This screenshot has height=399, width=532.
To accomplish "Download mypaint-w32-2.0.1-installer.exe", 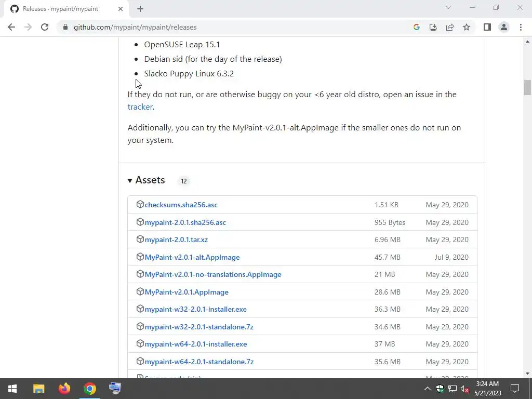I will pos(195,310).
